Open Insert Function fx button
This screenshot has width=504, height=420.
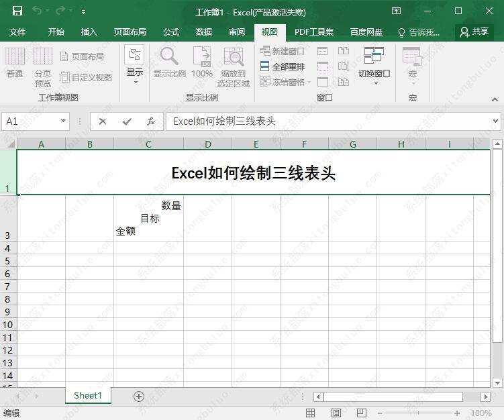[x=151, y=121]
